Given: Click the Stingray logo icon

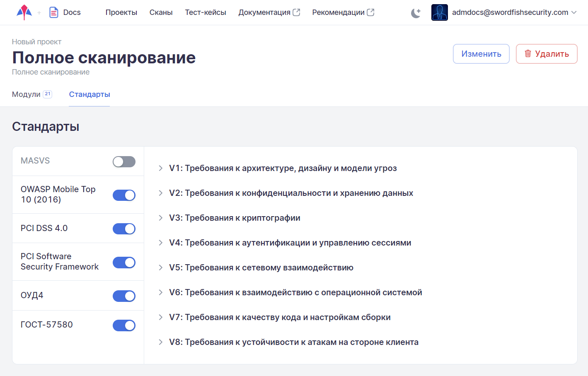Looking at the screenshot, I should click(24, 12).
